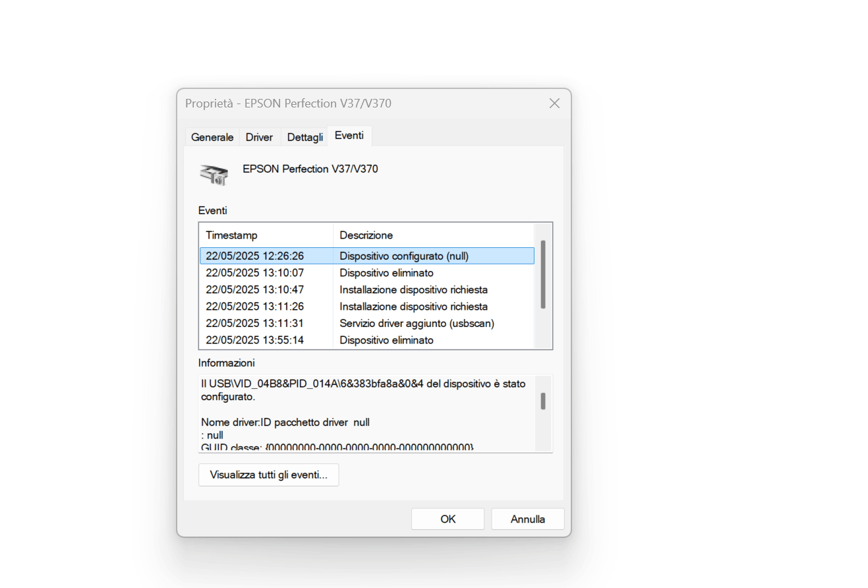The width and height of the screenshot is (868, 588).
Task: Click the USB\VID_04B8&PID_014A information text
Action: click(x=363, y=390)
